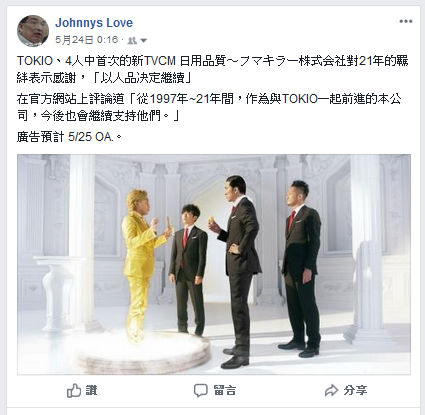Click the glowing round platform in photo
The height and width of the screenshot is (415, 425).
pos(143,350)
